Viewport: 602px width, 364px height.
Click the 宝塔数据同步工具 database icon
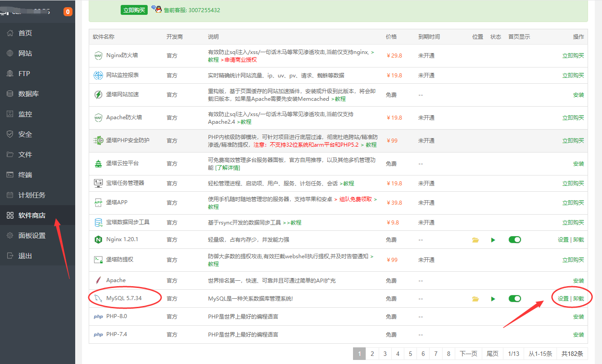[98, 222]
